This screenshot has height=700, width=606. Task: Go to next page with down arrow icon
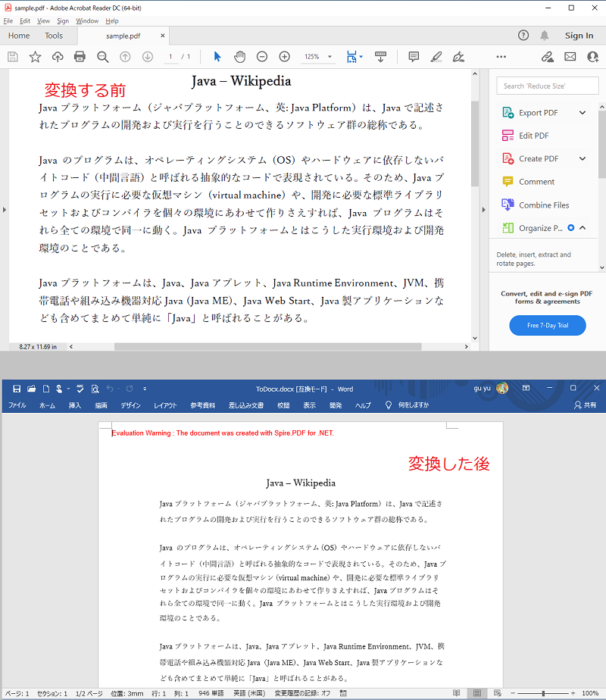(148, 57)
